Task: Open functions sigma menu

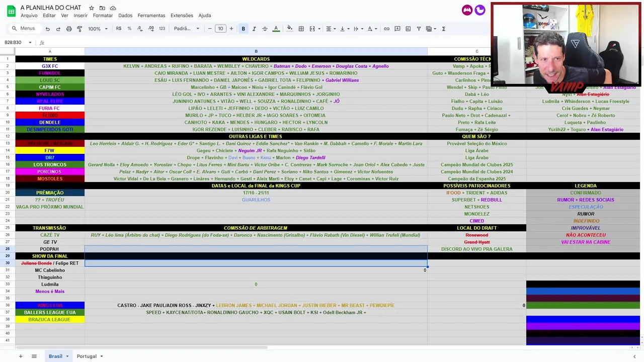Action: click(x=444, y=29)
